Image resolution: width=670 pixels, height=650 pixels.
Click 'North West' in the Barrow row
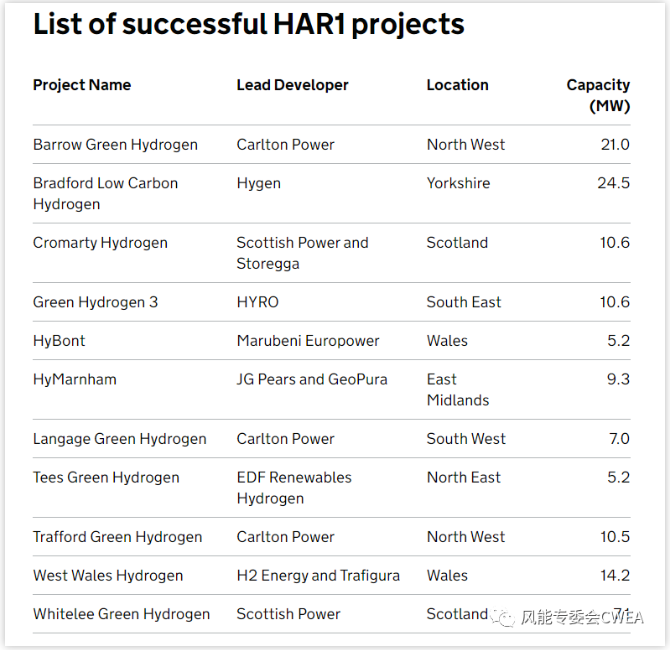coord(466,145)
